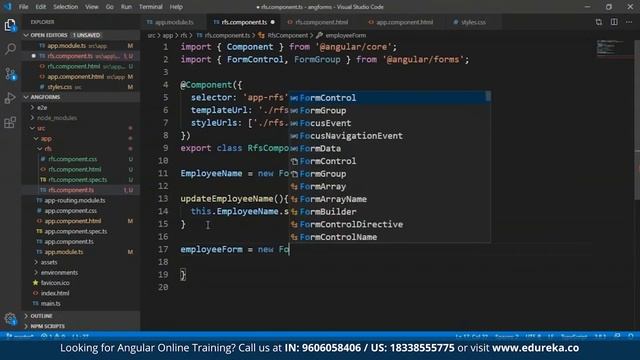Image resolution: width=640 pixels, height=360 pixels.
Task: Open the editor More Actions ellipsis
Action: tap(629, 22)
